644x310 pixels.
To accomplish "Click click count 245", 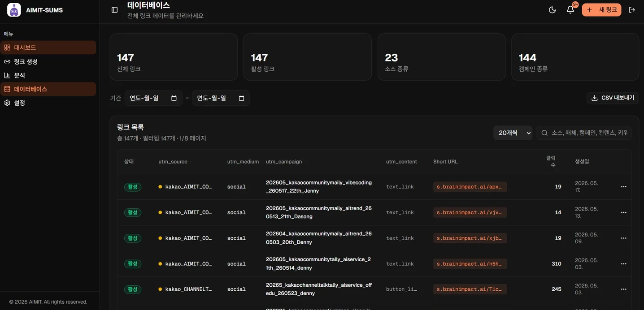I will pyautogui.click(x=557, y=289).
